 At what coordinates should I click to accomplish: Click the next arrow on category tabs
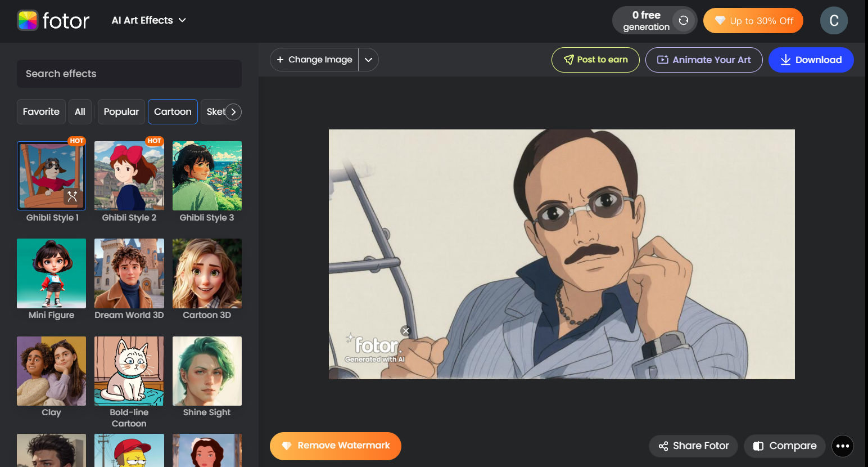tap(233, 112)
